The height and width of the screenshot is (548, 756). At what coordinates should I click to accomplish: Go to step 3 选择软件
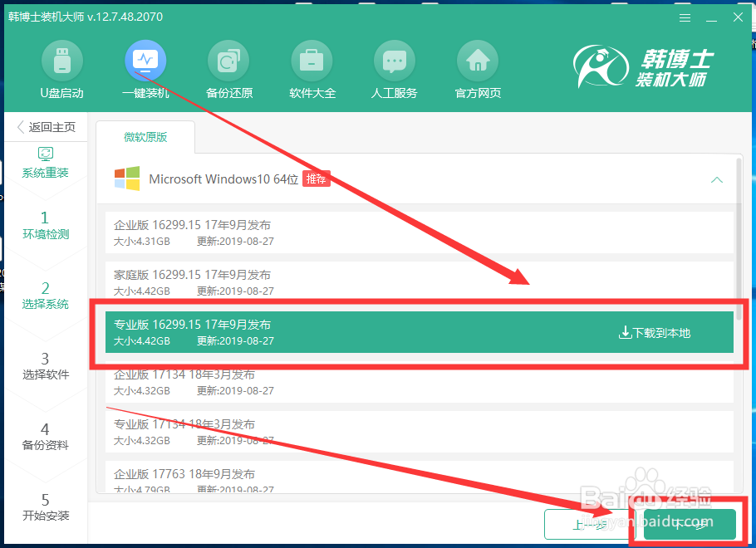[x=46, y=366]
